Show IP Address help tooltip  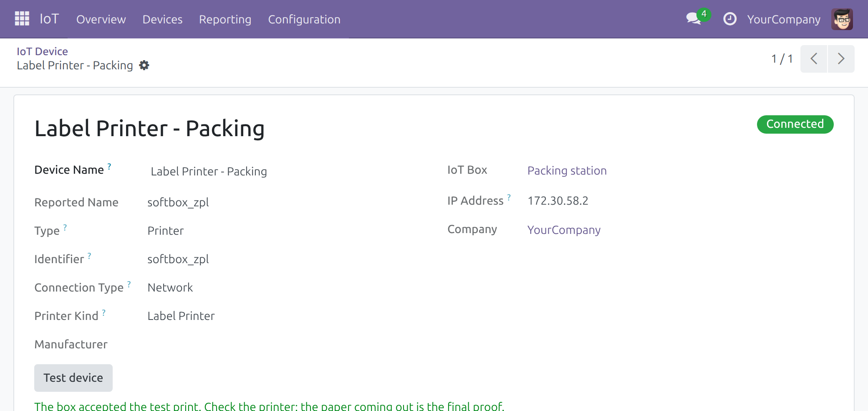pyautogui.click(x=509, y=197)
